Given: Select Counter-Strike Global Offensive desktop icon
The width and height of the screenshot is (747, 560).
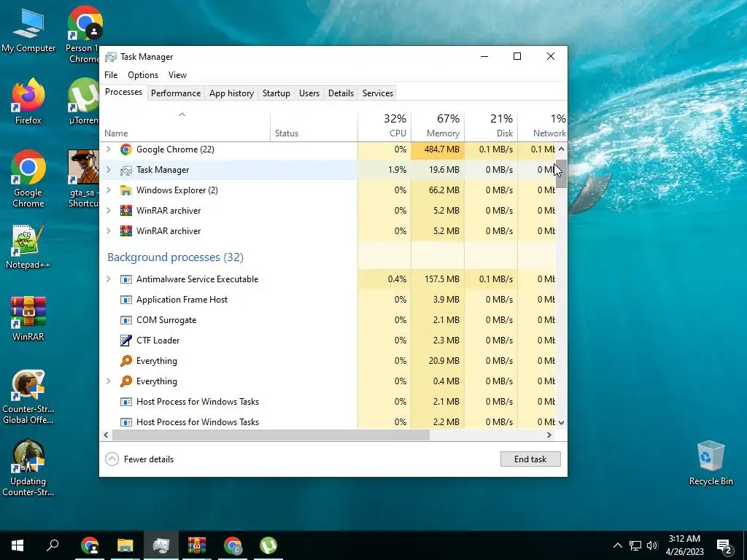Looking at the screenshot, I should pos(28,397).
